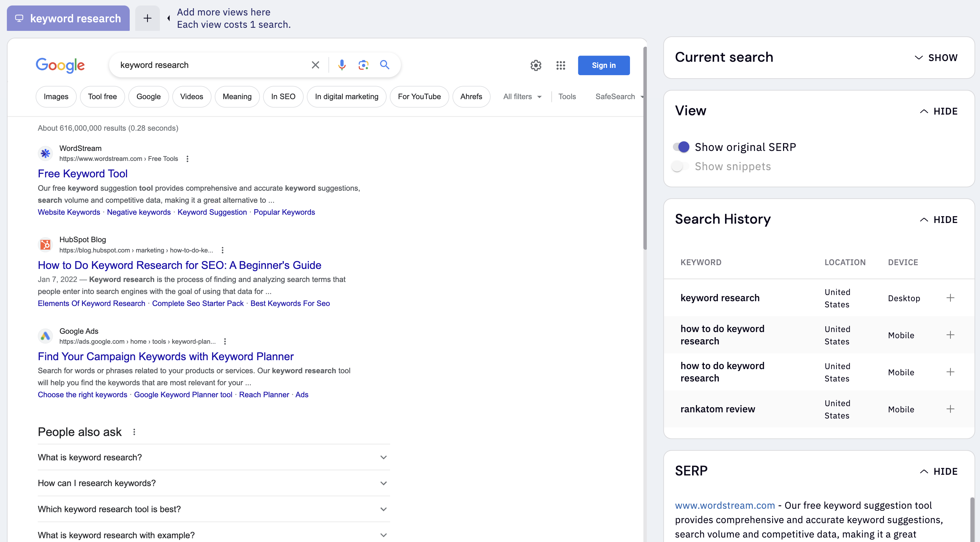Add 'keyword research' Desktop history row
This screenshot has width=980, height=542.
[x=950, y=298]
